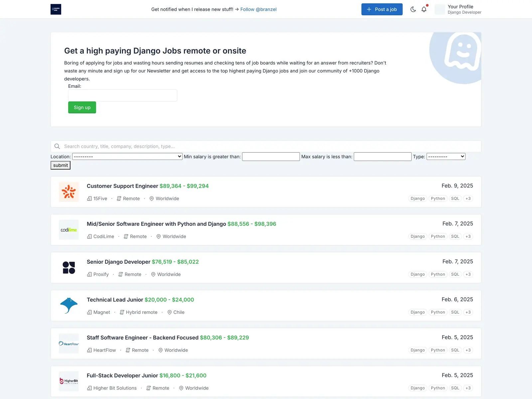This screenshot has height=399, width=532.
Task: Click the CodiLime company logo
Action: pyautogui.click(x=69, y=230)
